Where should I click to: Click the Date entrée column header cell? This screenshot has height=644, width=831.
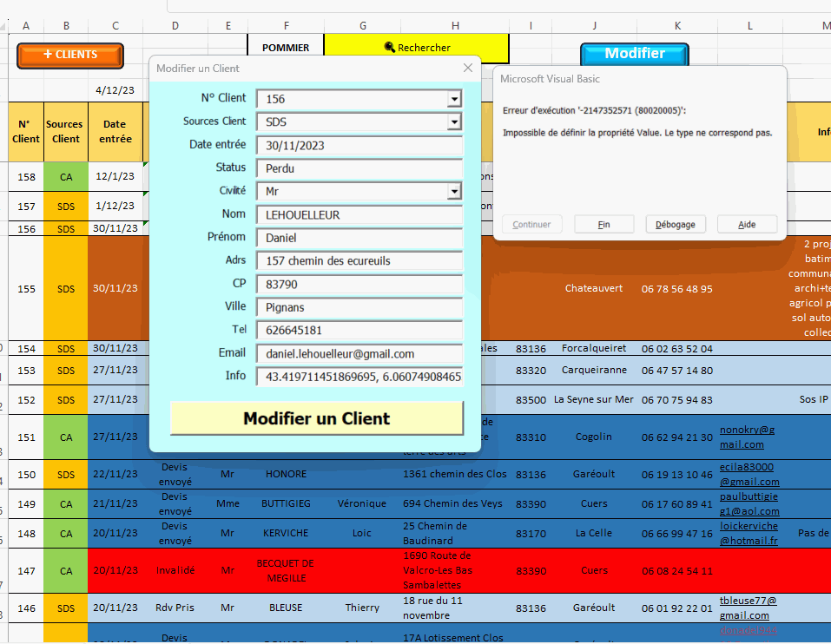coord(115,131)
